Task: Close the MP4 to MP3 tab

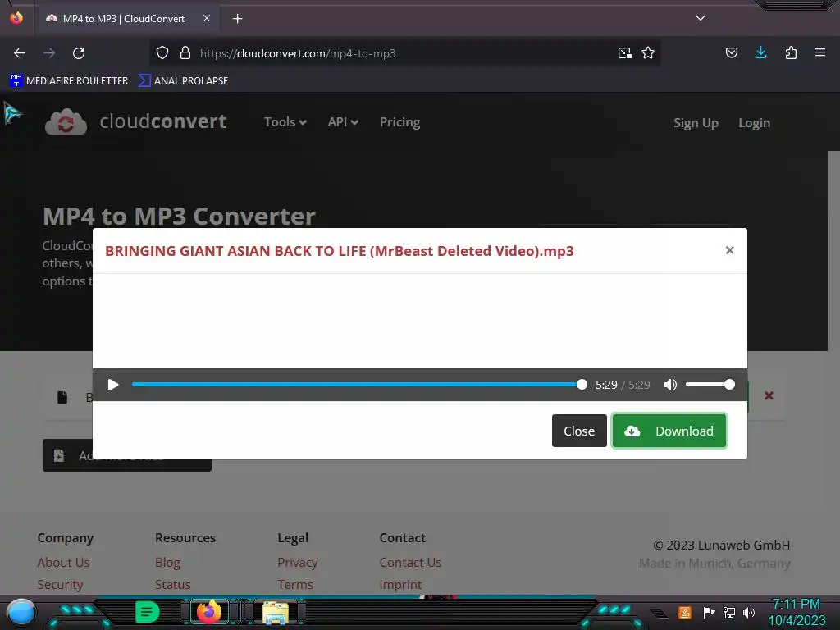Action: pos(207,18)
